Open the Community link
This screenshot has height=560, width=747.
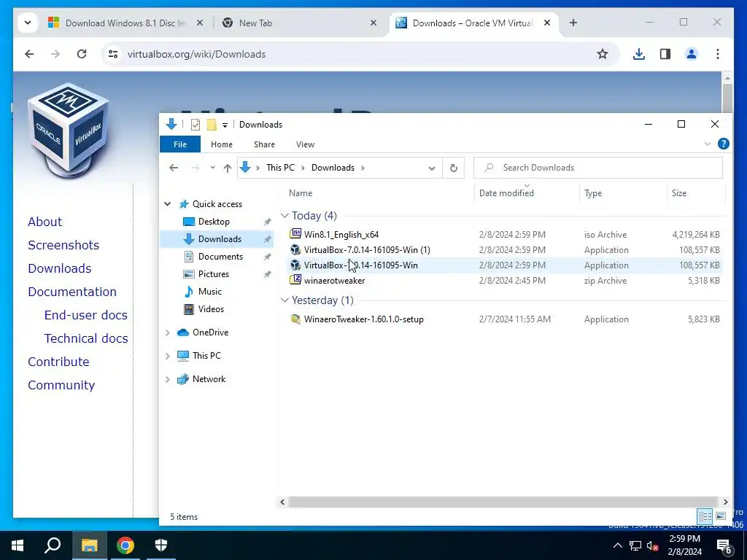click(61, 385)
